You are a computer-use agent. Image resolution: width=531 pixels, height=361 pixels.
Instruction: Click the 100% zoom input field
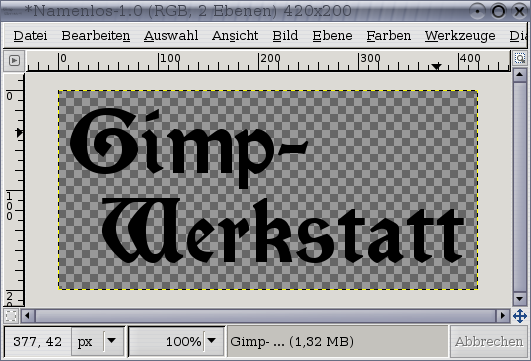tap(167, 341)
